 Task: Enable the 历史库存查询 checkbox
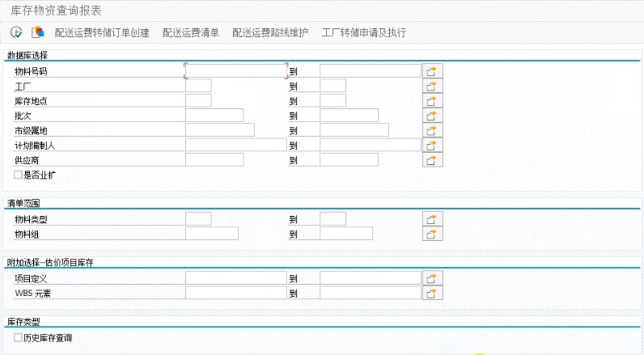19,337
